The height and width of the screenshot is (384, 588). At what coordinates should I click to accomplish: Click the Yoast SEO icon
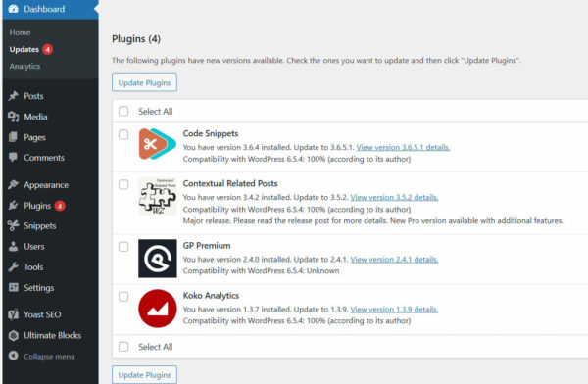tap(13, 314)
